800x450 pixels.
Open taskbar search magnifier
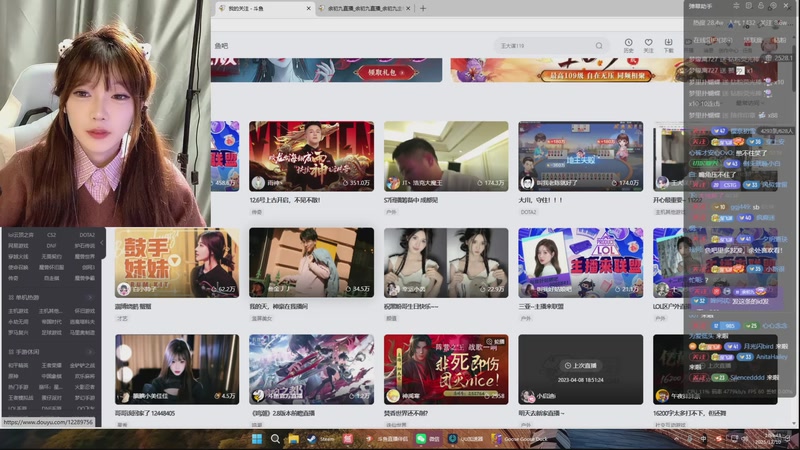click(x=275, y=439)
